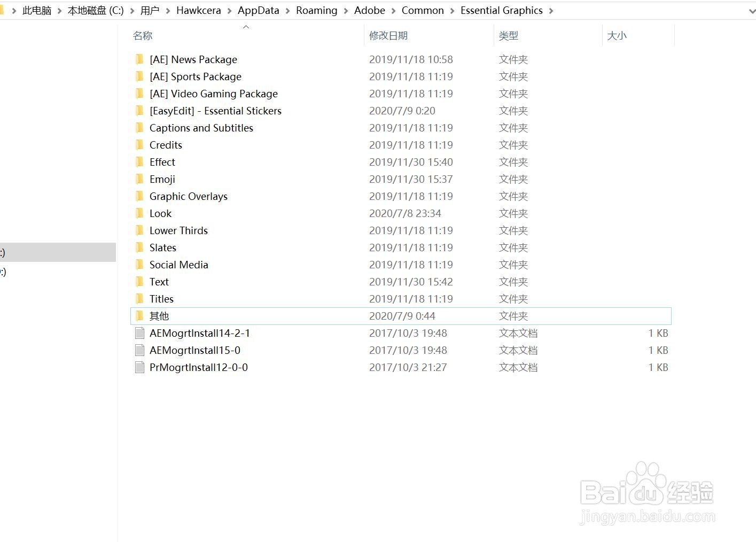
Task: Select the [AE] Sports Package folder icon
Action: 139,76
